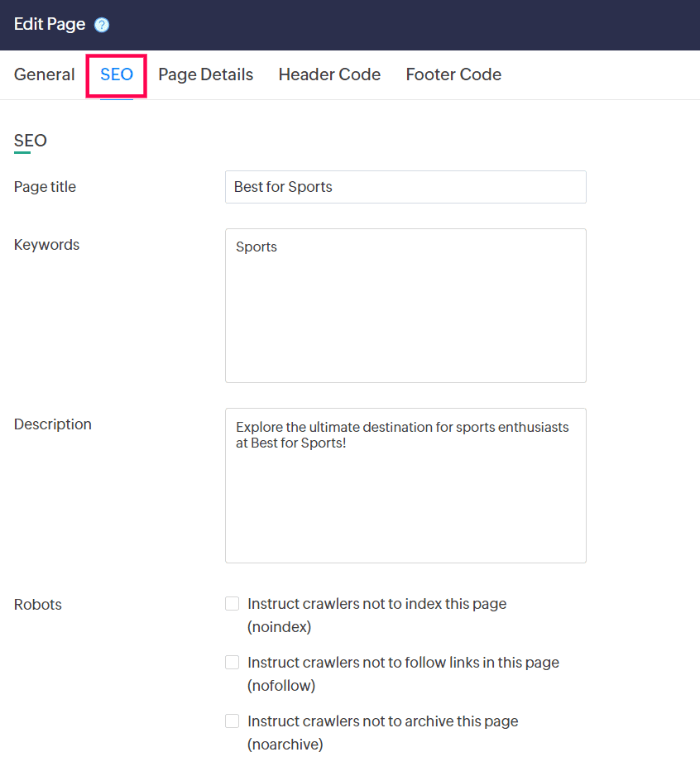Click the Description field label
This screenshot has height=776, width=700.
coord(52,424)
